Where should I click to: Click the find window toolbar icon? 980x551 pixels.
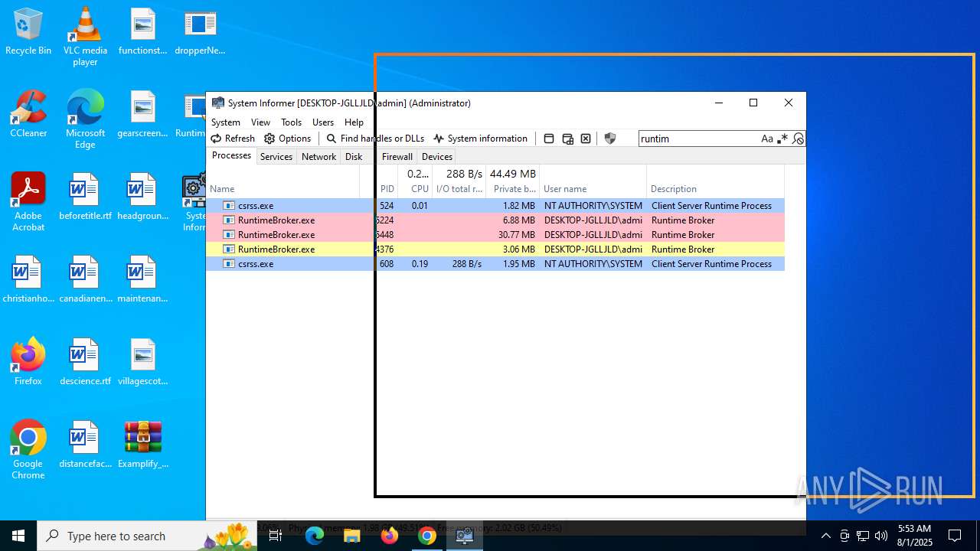549,139
